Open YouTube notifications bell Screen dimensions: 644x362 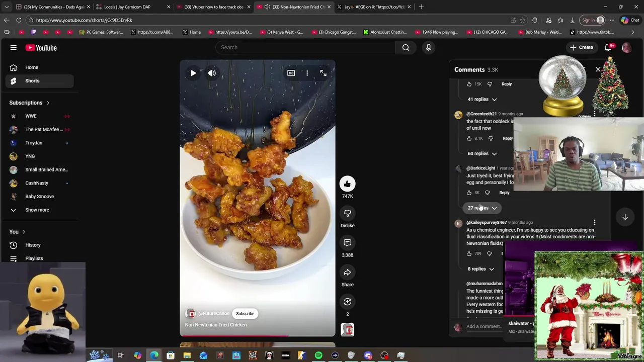coord(608,47)
